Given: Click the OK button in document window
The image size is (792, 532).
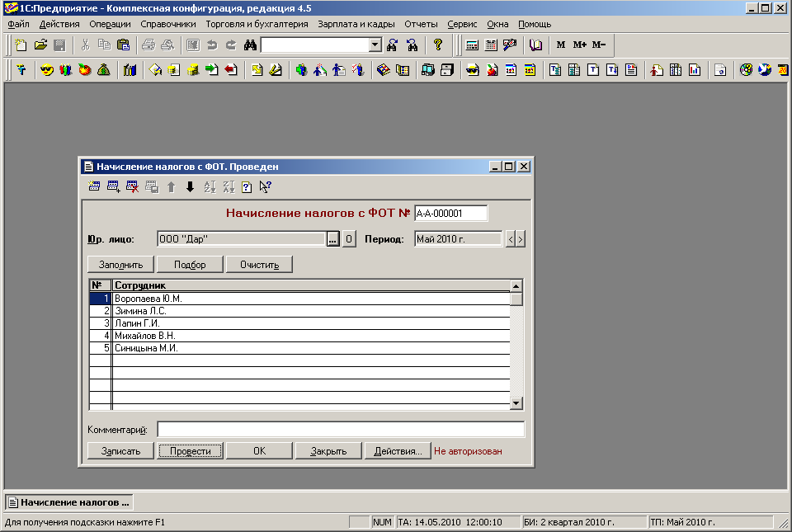Looking at the screenshot, I should pos(259,451).
